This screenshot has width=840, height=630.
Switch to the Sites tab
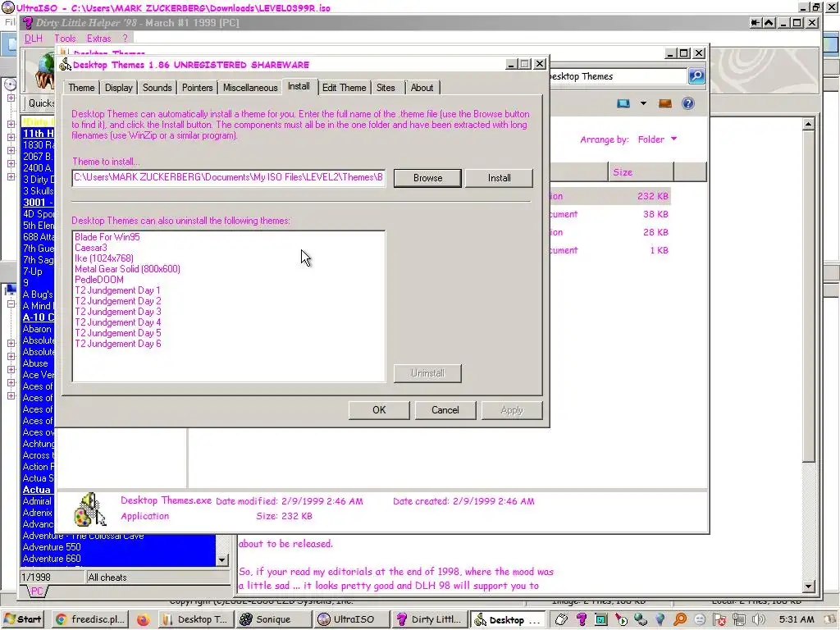(x=386, y=88)
